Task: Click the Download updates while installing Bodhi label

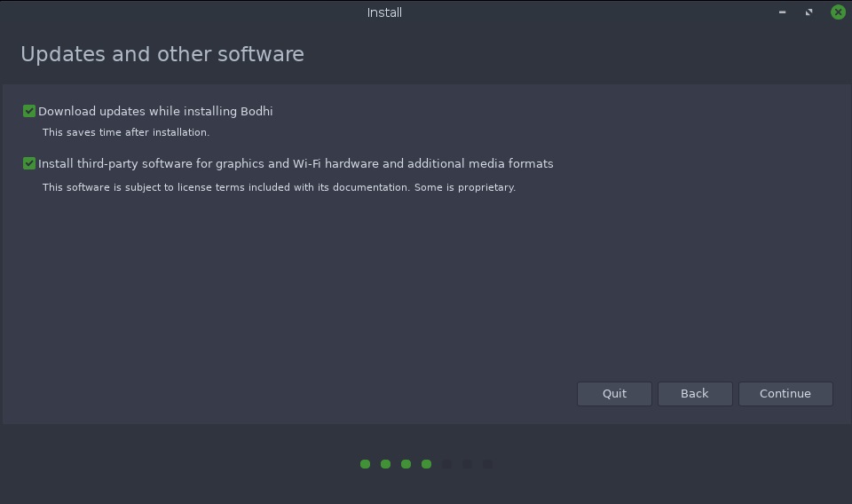Action: point(155,111)
